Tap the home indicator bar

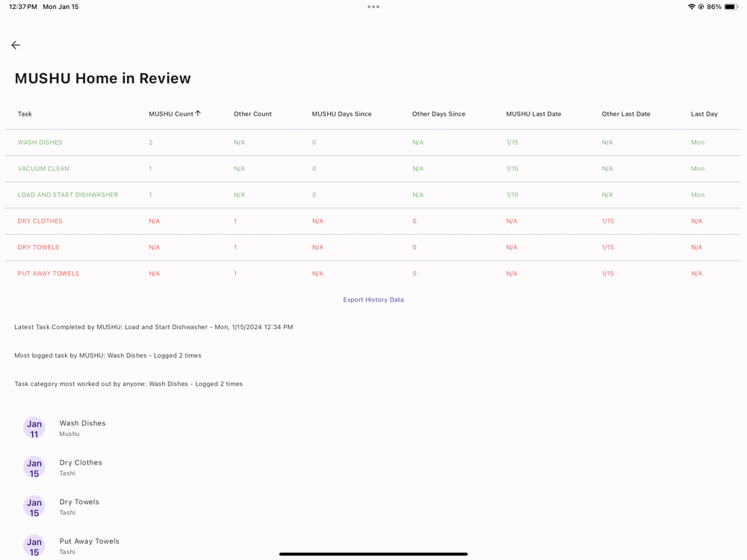(373, 554)
